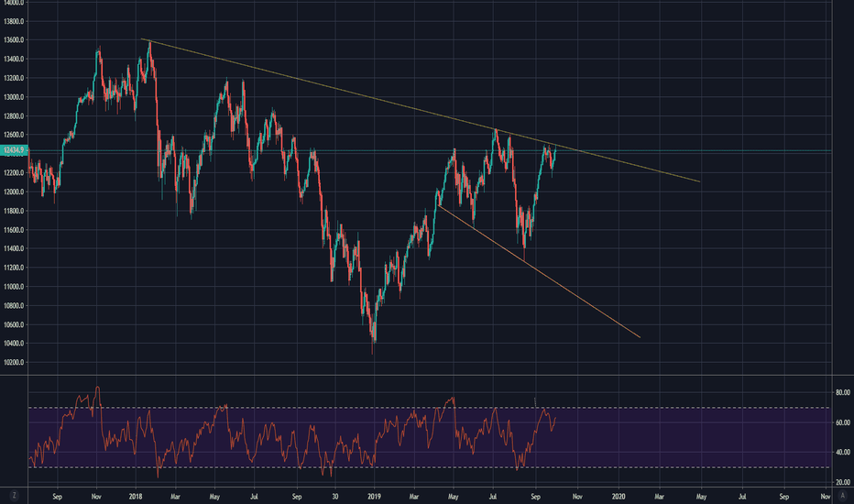Click the 30 date label on time axis

[335, 497]
